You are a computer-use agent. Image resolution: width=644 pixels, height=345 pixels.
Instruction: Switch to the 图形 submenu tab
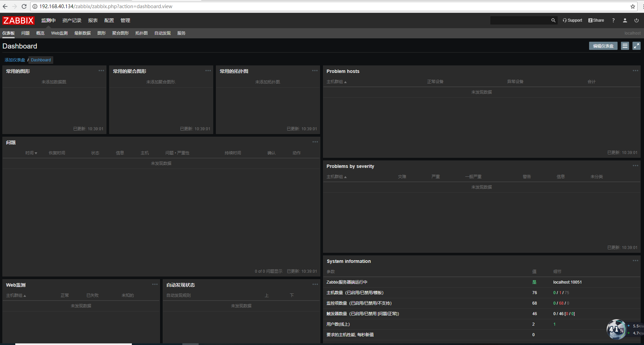coord(101,33)
